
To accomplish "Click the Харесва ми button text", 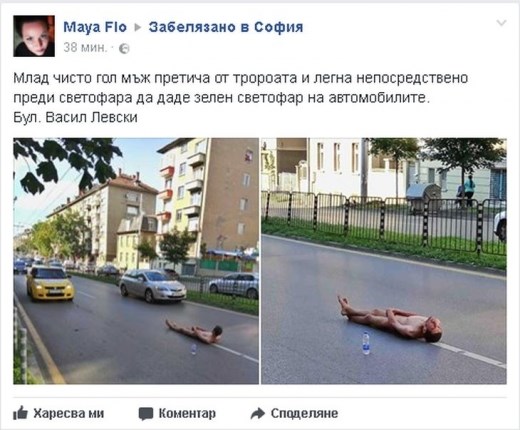I will [x=69, y=414].
